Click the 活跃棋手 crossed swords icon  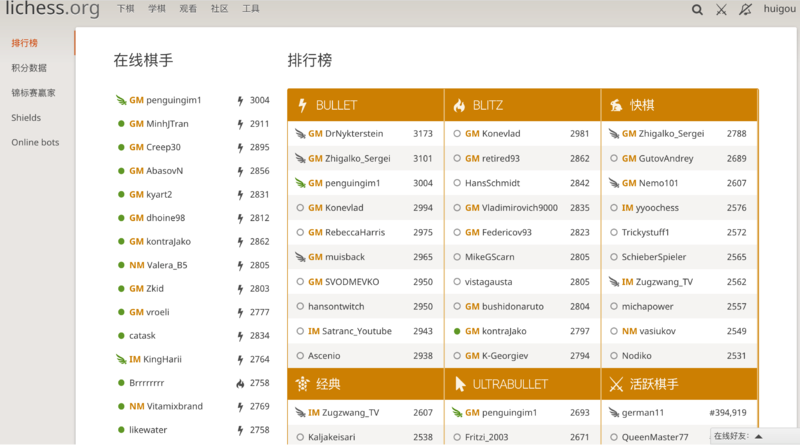(x=616, y=384)
